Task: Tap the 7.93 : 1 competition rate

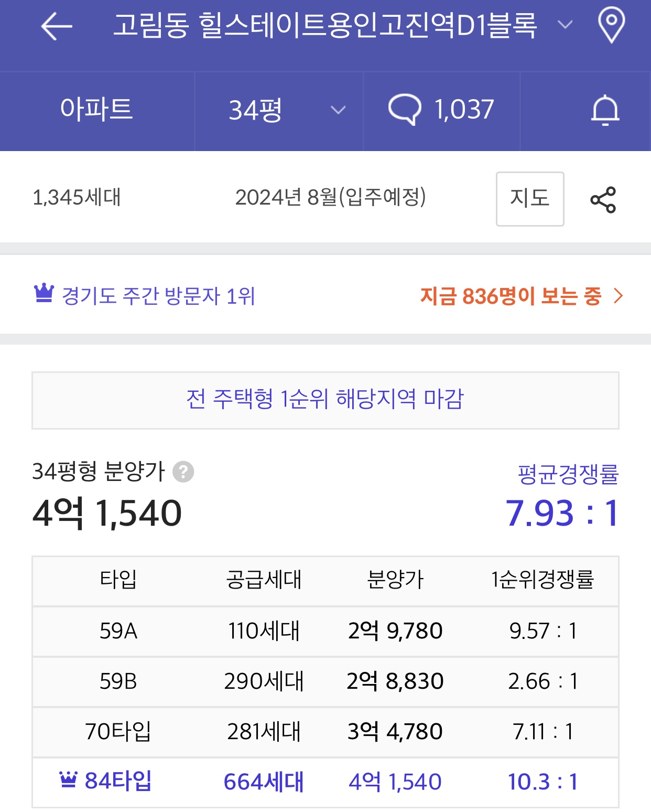Action: click(x=562, y=512)
